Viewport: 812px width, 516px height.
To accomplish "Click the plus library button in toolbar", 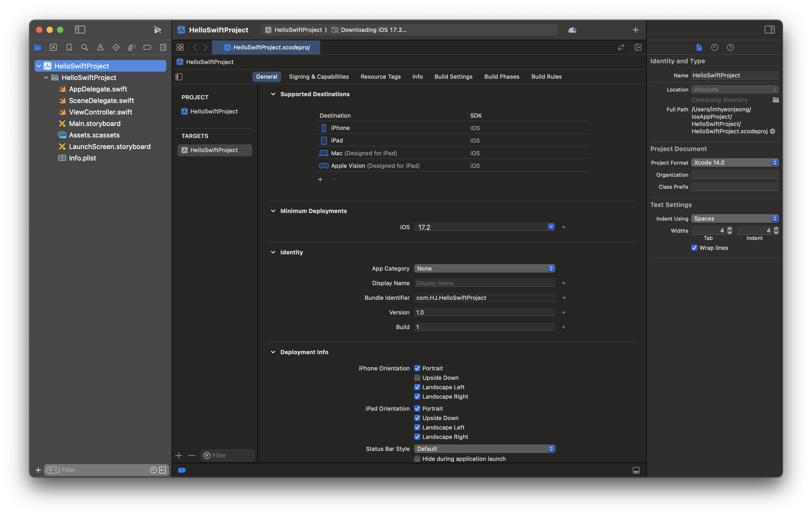I will (x=636, y=30).
